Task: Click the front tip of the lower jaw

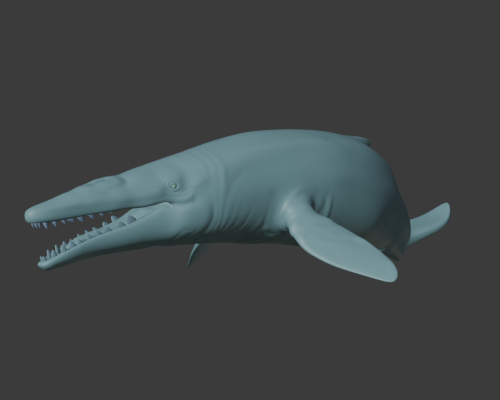Action: click(x=43, y=264)
